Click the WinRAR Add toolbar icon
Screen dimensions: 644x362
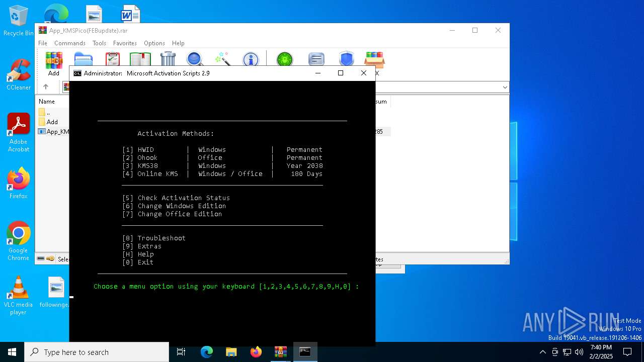[54, 60]
